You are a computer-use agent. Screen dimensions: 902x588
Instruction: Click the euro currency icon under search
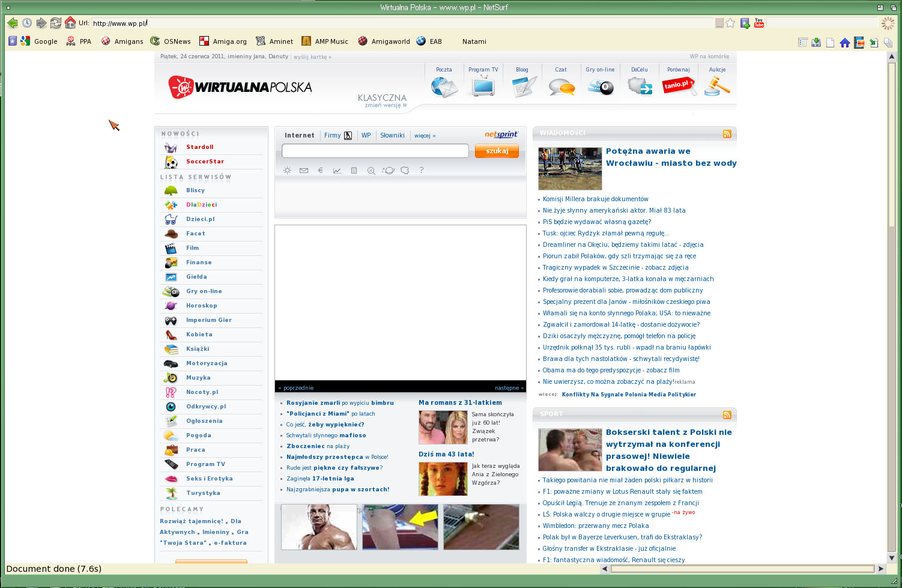click(x=320, y=171)
